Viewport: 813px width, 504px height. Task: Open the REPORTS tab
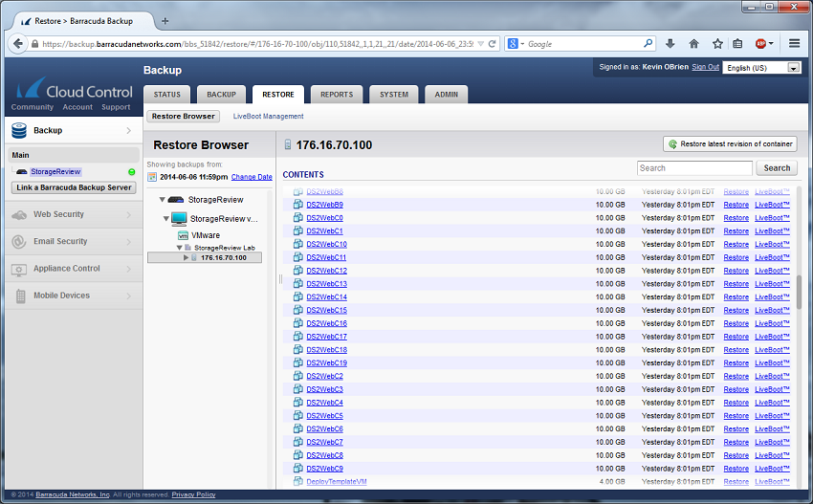point(337,95)
